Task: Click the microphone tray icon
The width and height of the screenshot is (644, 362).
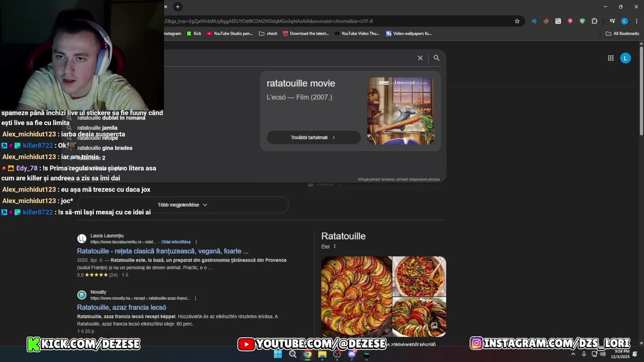Action: (x=584, y=354)
